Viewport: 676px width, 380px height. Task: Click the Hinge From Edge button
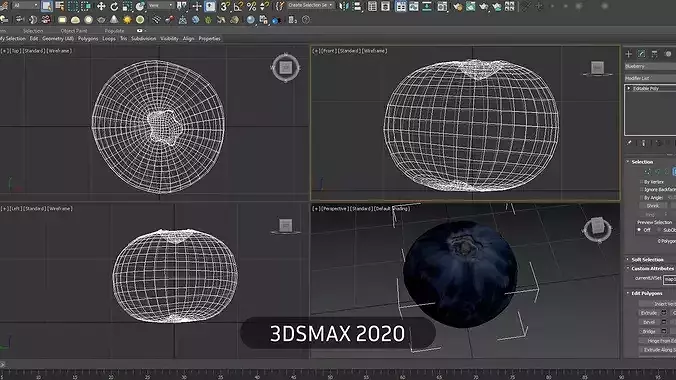[x=657, y=341]
